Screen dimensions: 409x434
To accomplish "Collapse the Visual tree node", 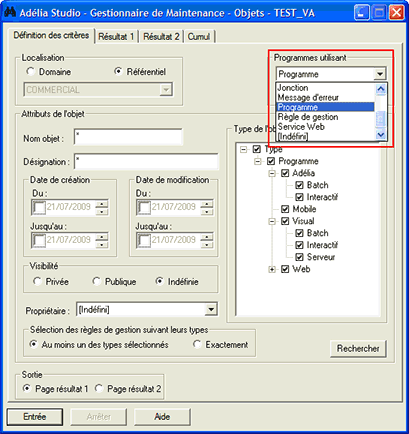I will coord(272,221).
